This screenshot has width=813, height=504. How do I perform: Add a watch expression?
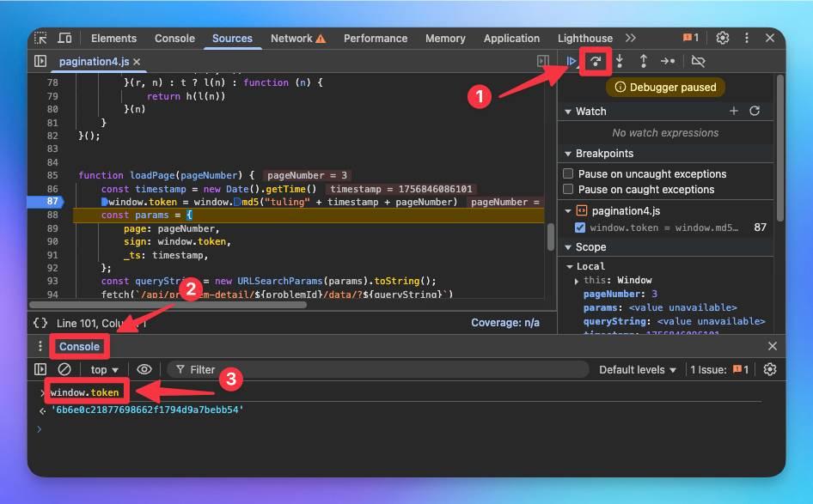point(734,111)
